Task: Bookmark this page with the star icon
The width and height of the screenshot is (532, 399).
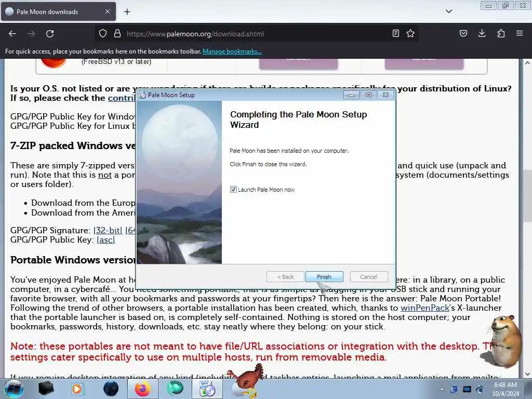Action: click(x=410, y=34)
